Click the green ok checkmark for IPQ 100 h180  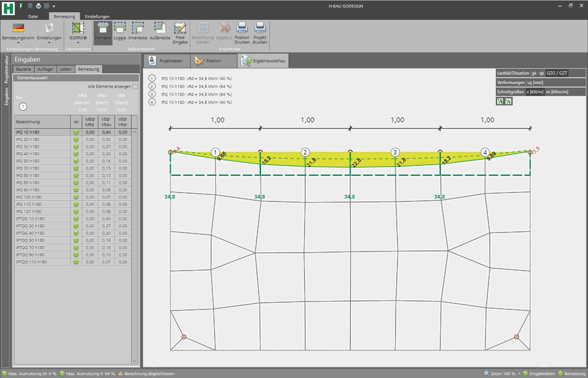[x=76, y=197]
